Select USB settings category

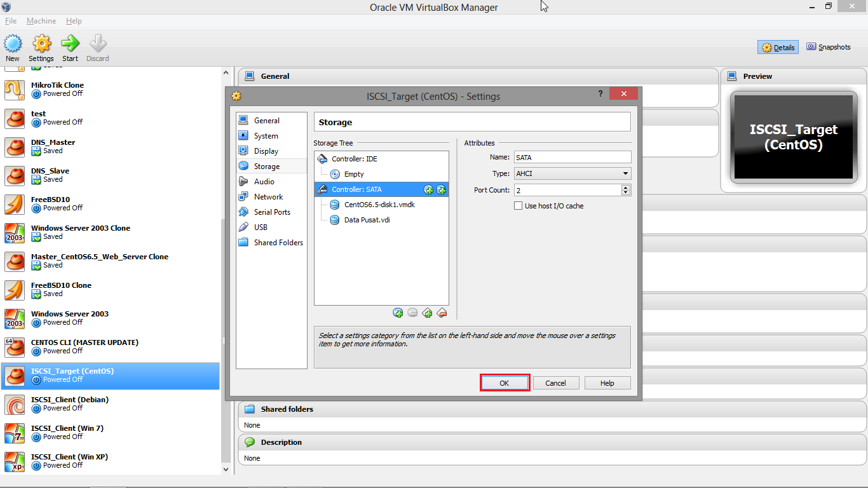click(271, 227)
